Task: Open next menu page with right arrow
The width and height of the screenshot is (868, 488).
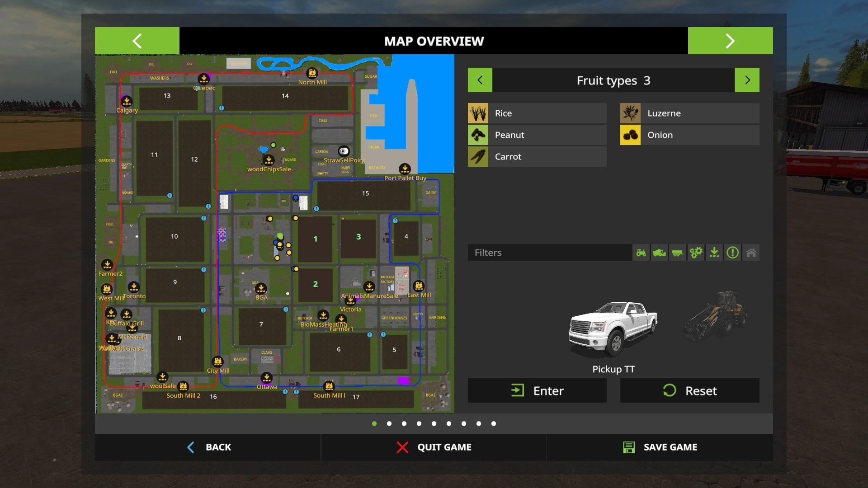Action: point(730,41)
